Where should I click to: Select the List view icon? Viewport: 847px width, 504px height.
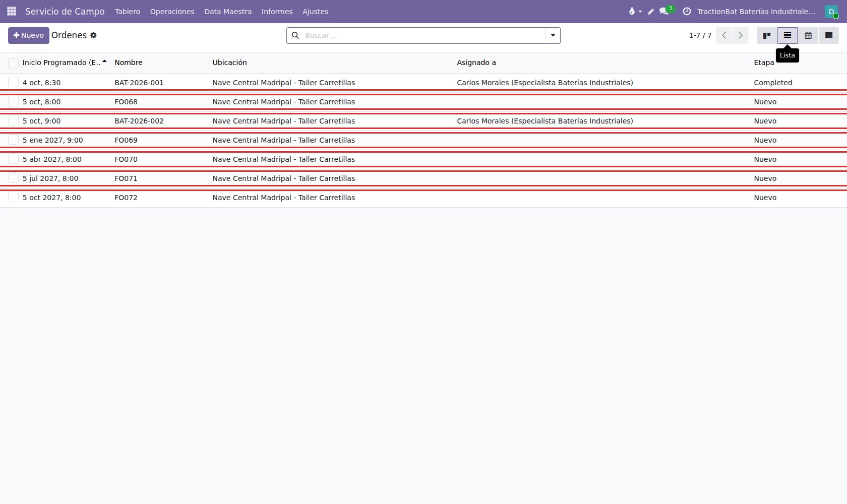point(788,35)
